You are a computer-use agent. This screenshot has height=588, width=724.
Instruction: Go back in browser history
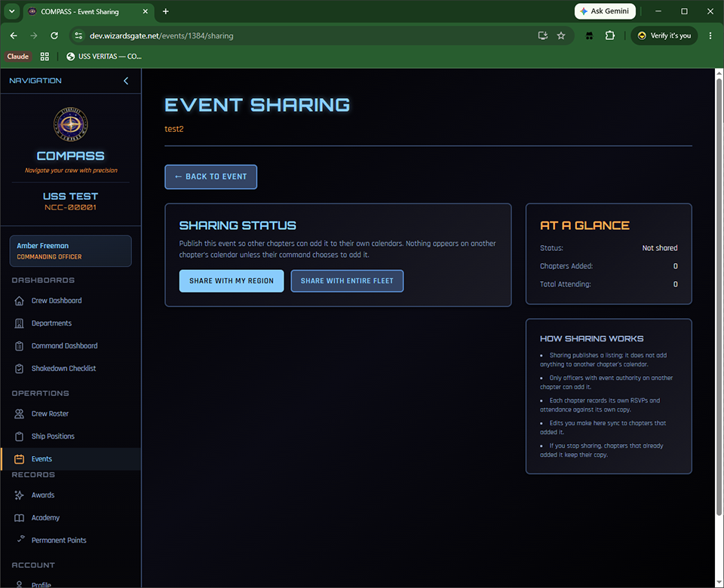14,35
